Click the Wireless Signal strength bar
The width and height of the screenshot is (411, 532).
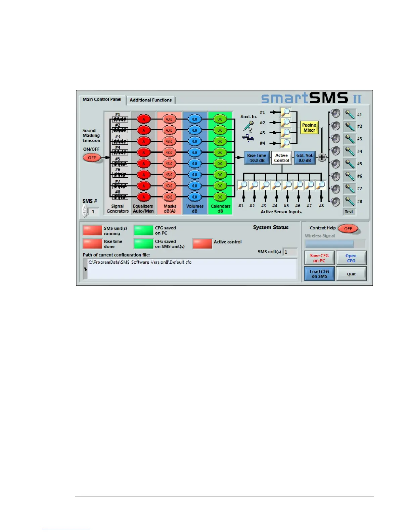[335, 244]
